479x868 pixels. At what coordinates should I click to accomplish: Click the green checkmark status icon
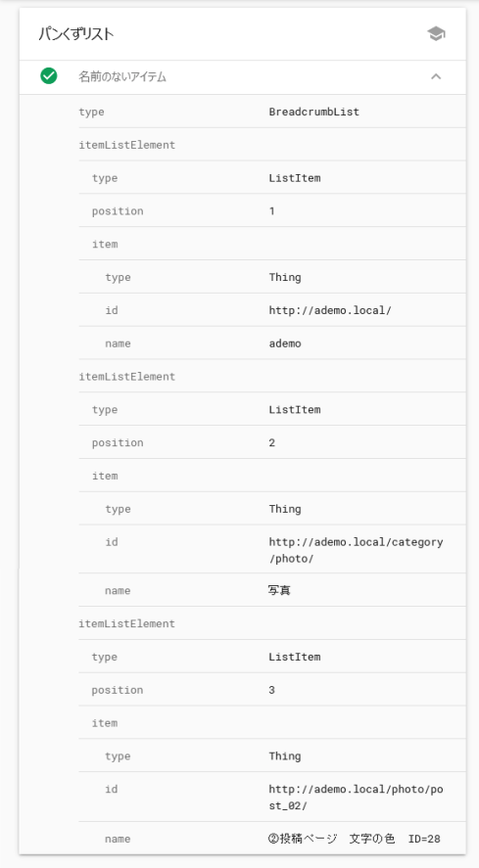point(49,75)
